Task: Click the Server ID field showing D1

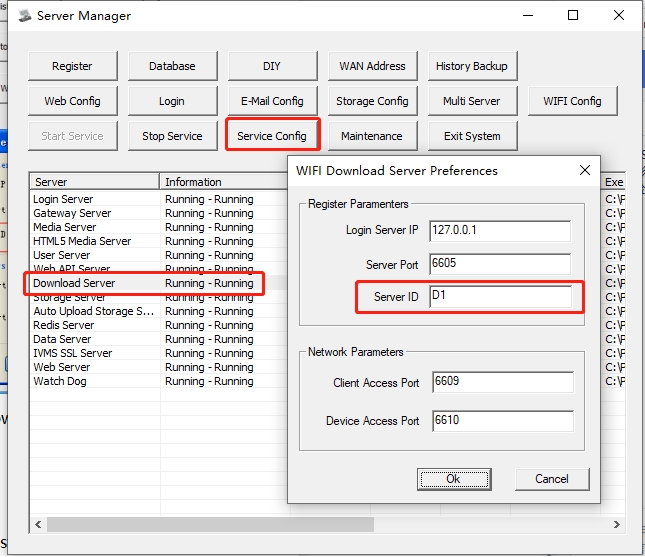Action: point(500,296)
